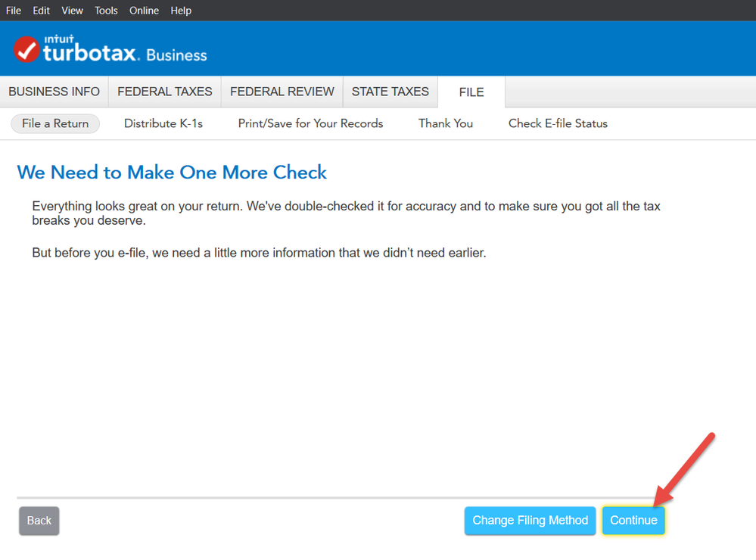The image size is (756, 560).
Task: Open the STATE TAXES tab
Action: point(390,92)
